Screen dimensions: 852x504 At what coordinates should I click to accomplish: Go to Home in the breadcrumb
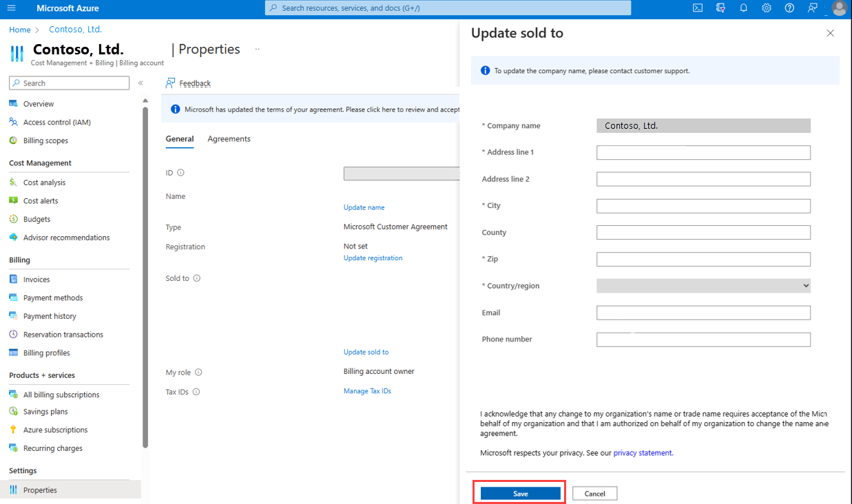(x=20, y=30)
